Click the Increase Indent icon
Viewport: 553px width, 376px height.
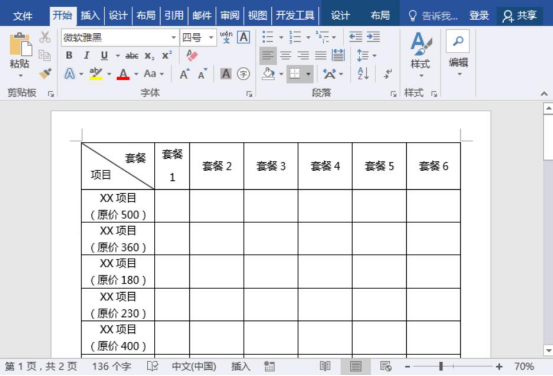[373, 37]
